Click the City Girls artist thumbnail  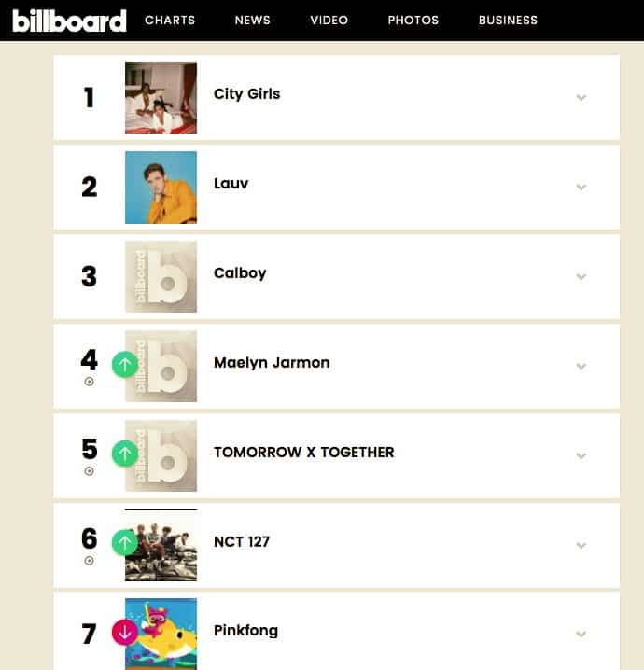point(161,98)
